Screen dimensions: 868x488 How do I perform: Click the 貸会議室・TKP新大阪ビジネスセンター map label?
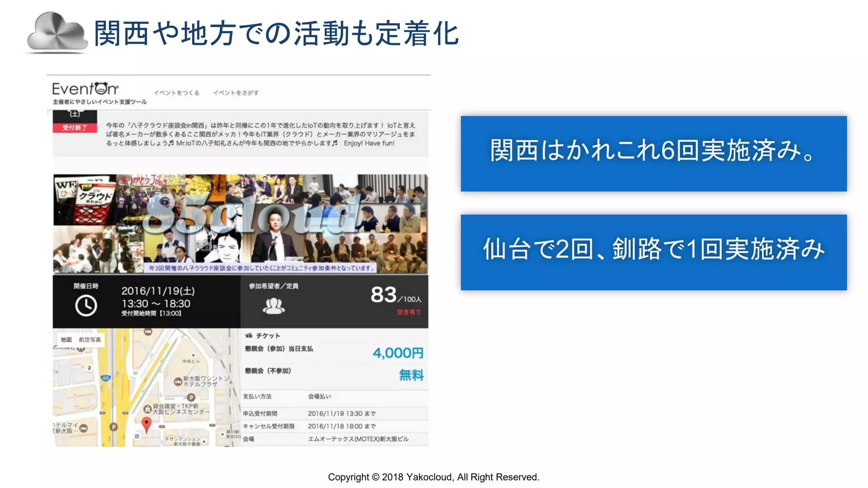181,409
